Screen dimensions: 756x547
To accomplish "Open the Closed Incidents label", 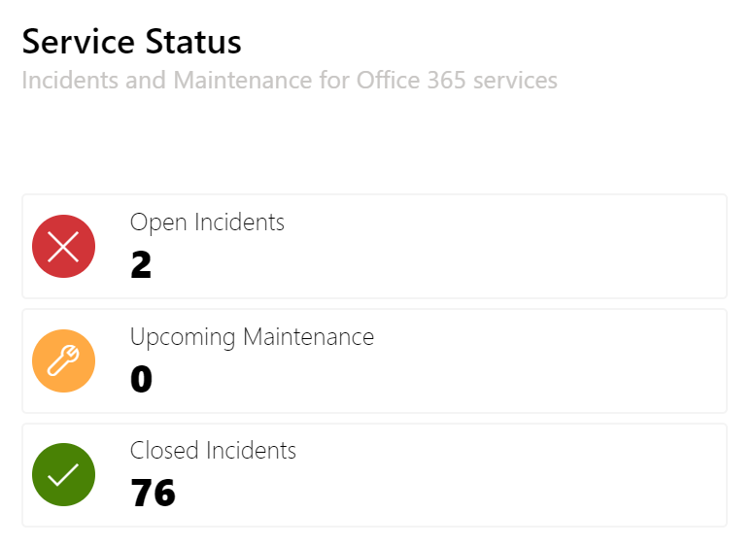I will pyautogui.click(x=213, y=451).
